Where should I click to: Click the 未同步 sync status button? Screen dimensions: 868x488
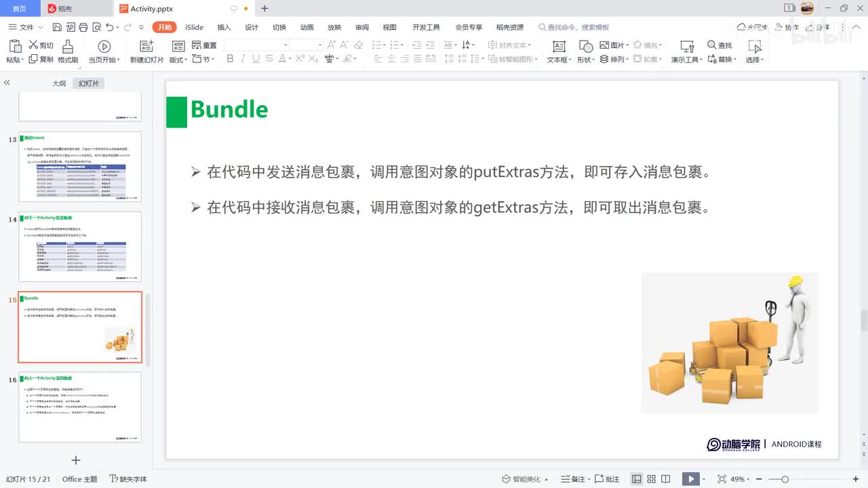coord(752,27)
